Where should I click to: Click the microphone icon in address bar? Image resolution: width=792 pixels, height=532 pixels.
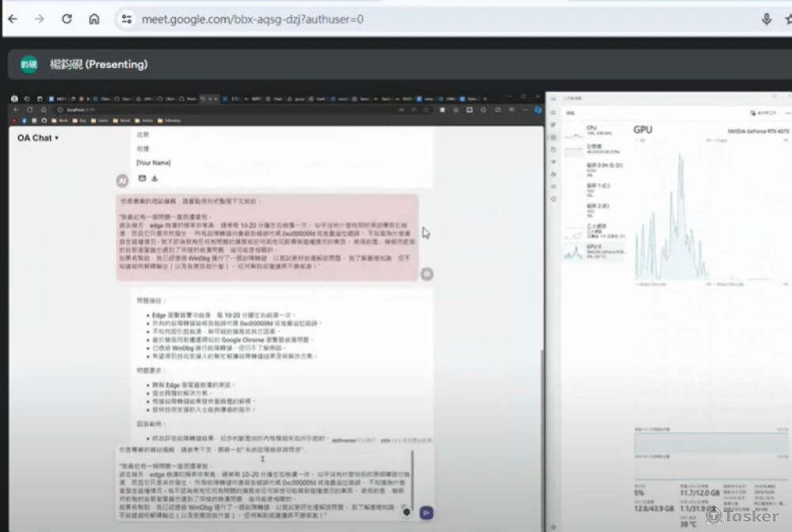pos(766,19)
